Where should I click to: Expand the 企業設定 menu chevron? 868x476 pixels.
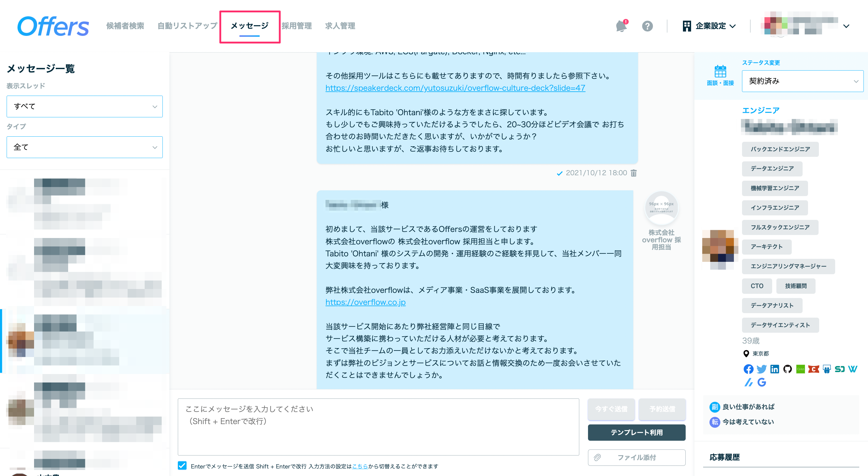[x=733, y=26]
